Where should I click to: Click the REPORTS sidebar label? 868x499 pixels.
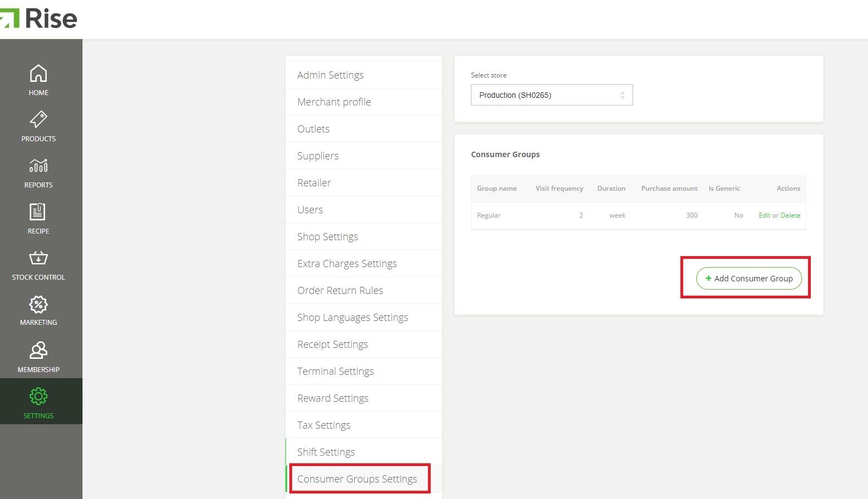[39, 185]
